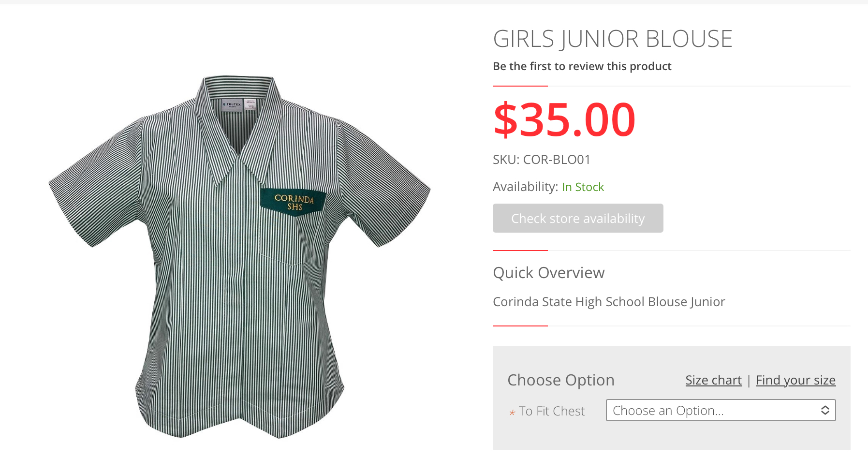868x458 pixels.
Task: Click the CORINDA SHS pocket badge
Action: [294, 202]
